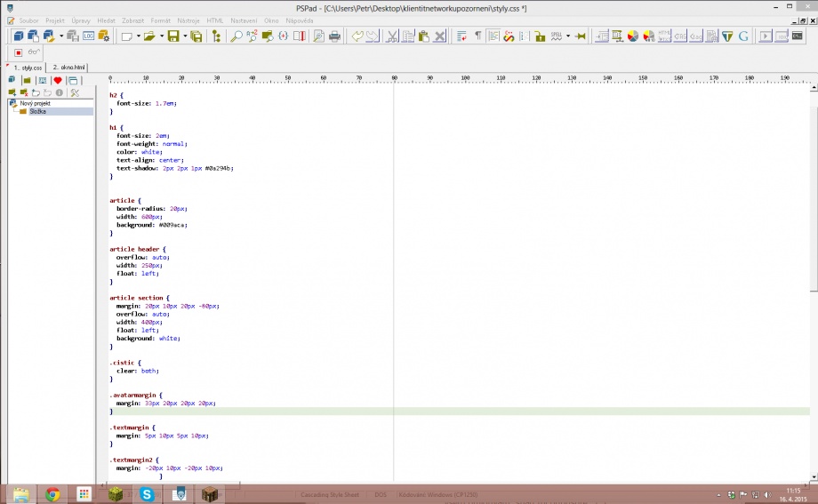Expand the New file dropdown arrow
This screenshot has height=504, width=818.
(x=138, y=36)
